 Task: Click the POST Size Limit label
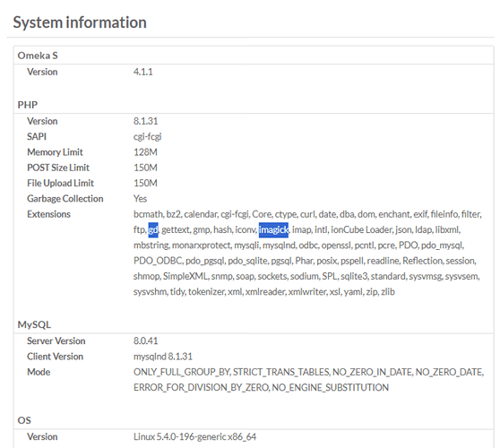click(x=58, y=168)
